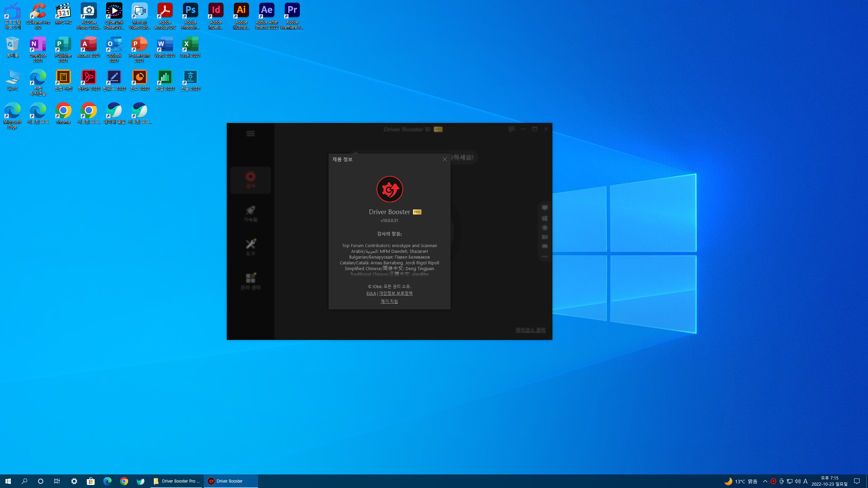The height and width of the screenshot is (488, 868).
Task: Select the 한글 2022 desktop icon
Action: (x=190, y=81)
